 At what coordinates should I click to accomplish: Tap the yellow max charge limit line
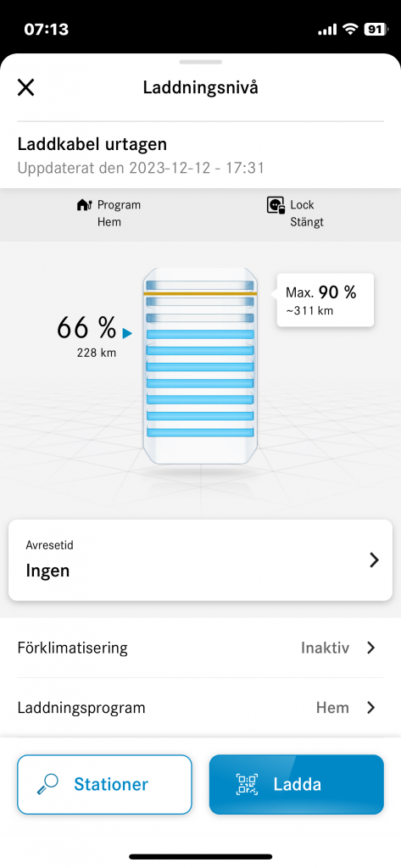coord(200,293)
